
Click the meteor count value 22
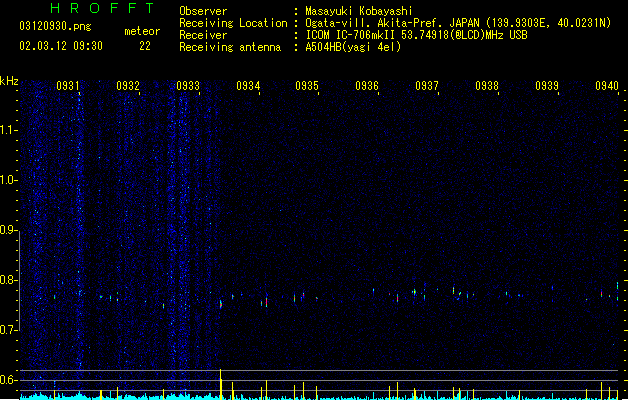pos(145,46)
